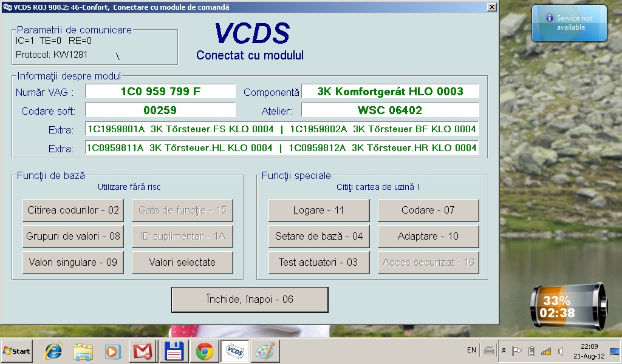Launch Google Chrome from the taskbar

tap(204, 351)
